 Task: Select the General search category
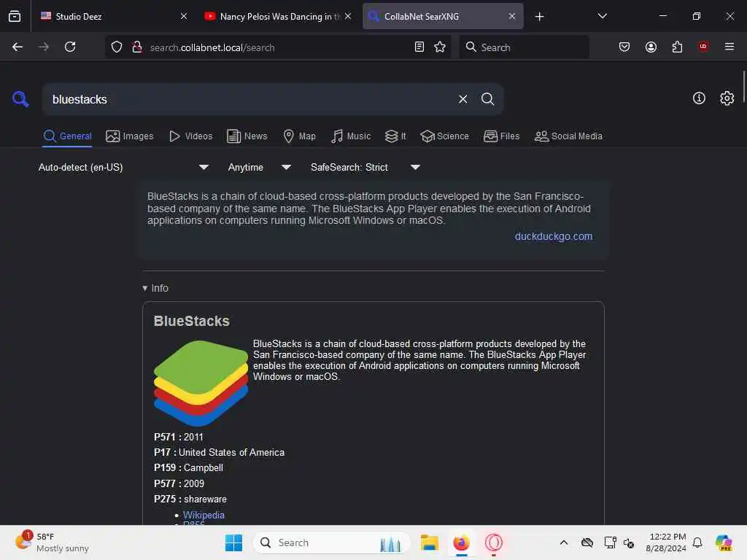67,136
